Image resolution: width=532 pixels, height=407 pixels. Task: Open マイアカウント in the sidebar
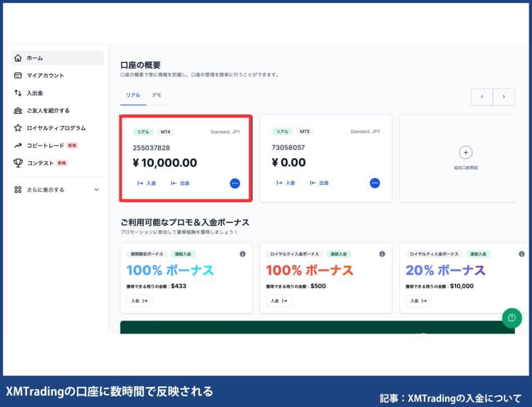click(46, 75)
